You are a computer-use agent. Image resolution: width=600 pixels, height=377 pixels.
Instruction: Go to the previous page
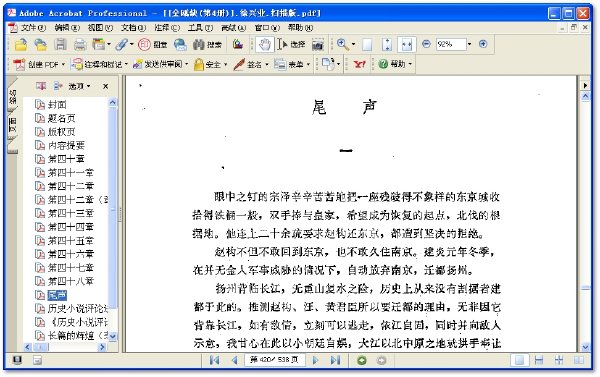click(235, 361)
